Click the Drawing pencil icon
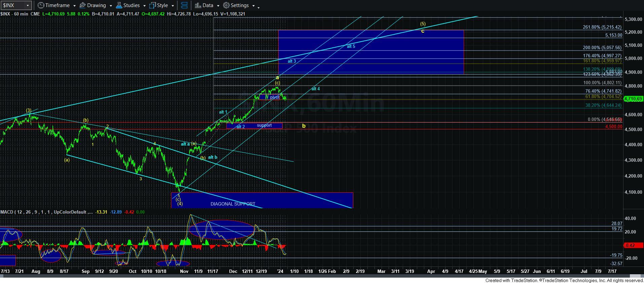The height and width of the screenshot is (283, 644). pos(82,5)
